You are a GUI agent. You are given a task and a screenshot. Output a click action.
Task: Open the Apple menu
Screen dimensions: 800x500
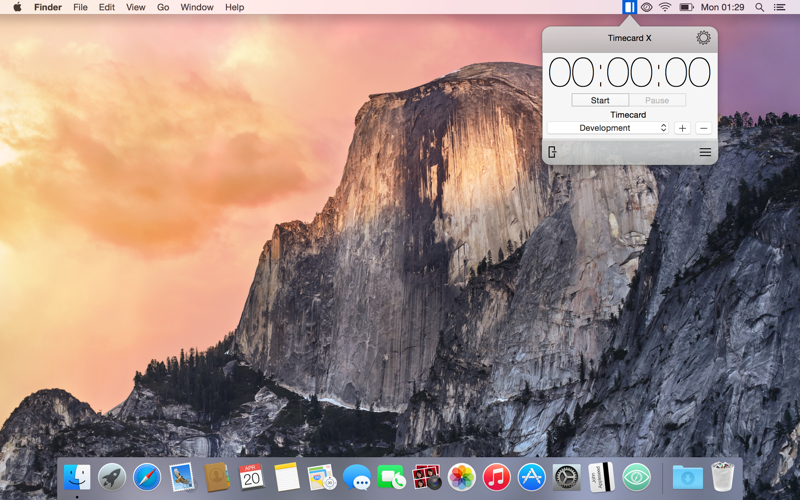(17, 7)
